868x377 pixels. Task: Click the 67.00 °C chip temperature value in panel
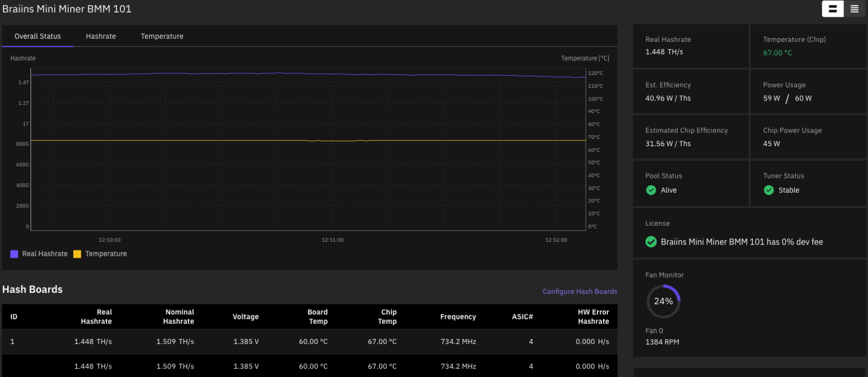tap(777, 53)
